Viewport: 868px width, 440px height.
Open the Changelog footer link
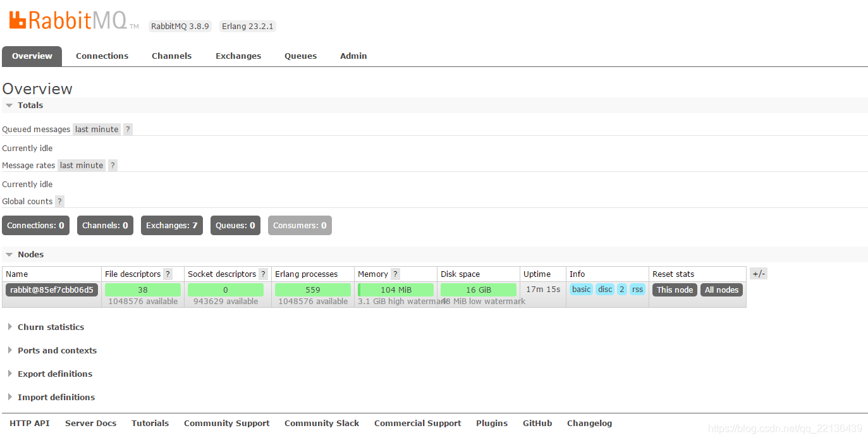(589, 423)
